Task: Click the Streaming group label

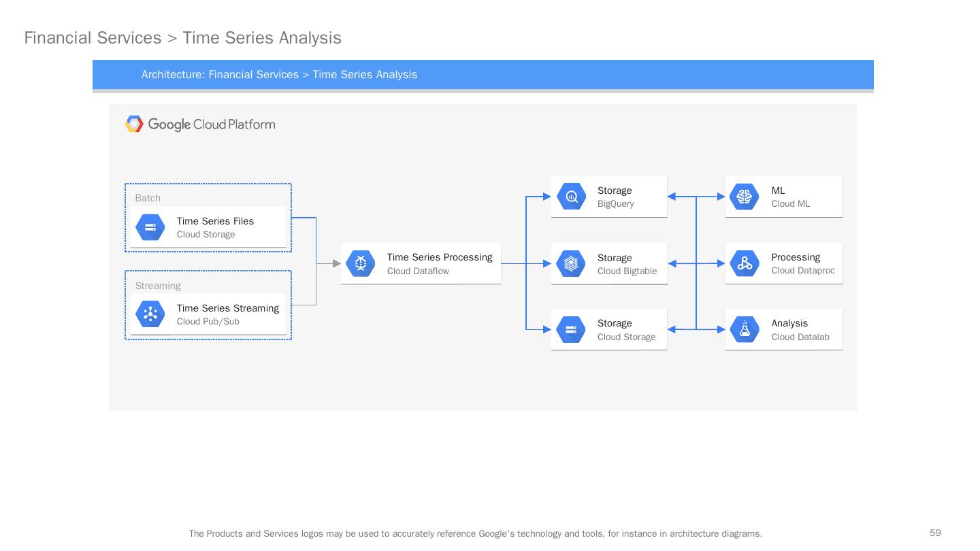Action: (x=158, y=286)
